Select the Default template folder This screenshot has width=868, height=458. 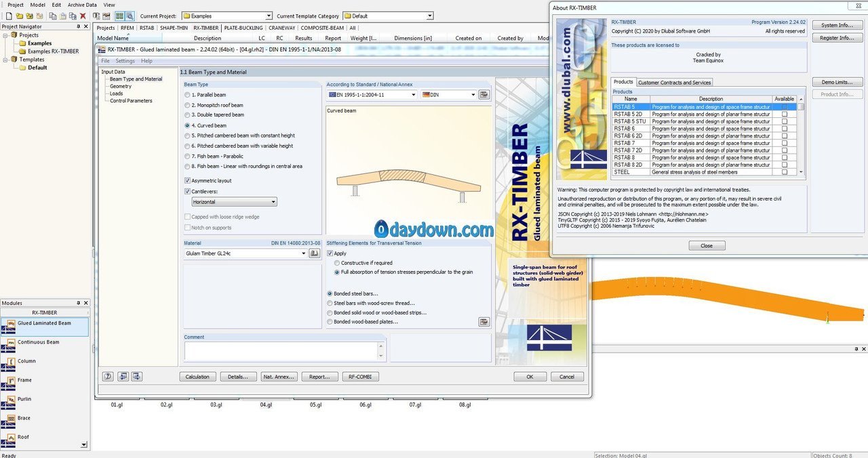pos(33,68)
